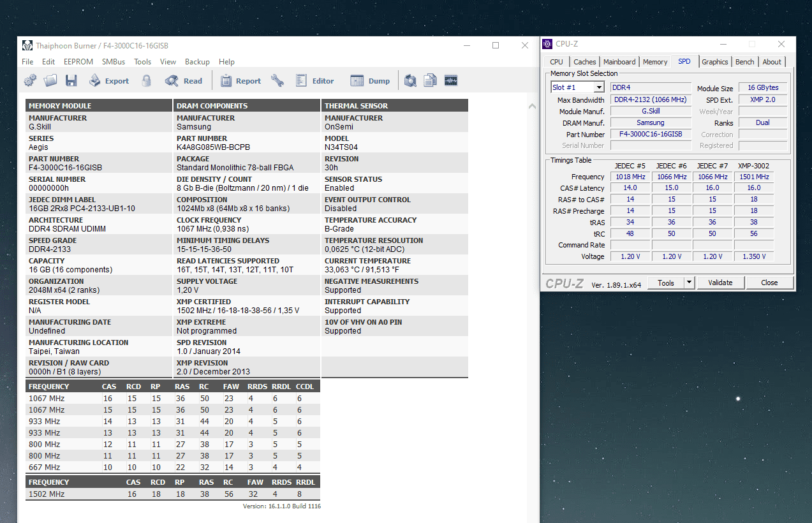Click the Close button in CPU-Z
Viewport: 812px width, 523px height.
(769, 283)
